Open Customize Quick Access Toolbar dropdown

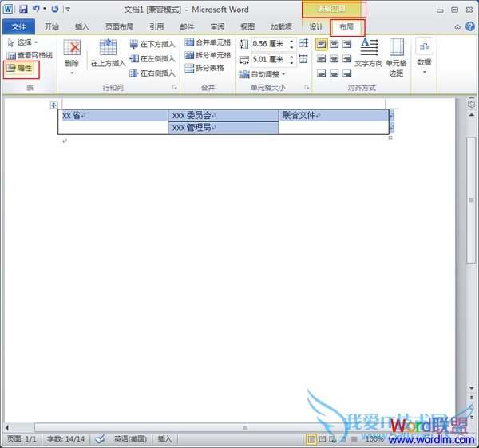click(x=68, y=10)
